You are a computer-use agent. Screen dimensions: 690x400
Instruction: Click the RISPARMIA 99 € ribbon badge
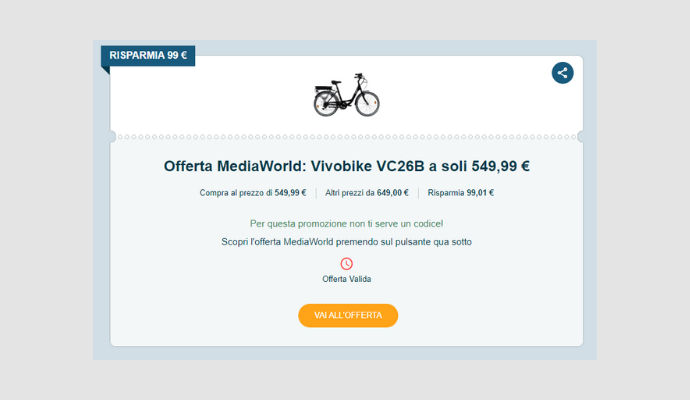148,55
